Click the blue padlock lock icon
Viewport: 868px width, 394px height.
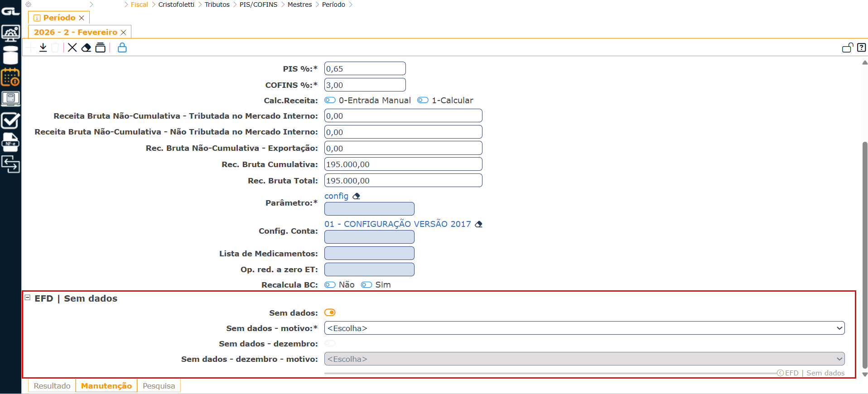[x=122, y=48]
